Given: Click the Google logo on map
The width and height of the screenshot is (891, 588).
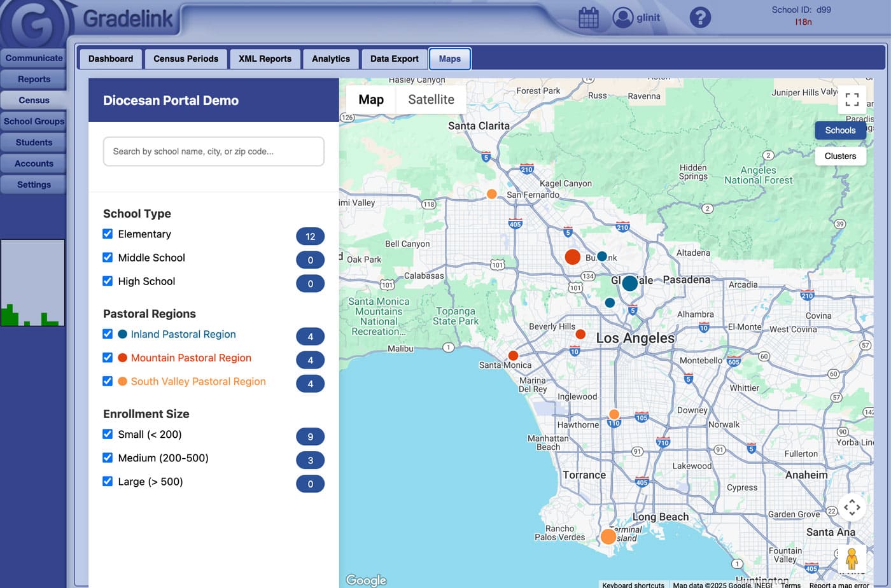Looking at the screenshot, I should [x=366, y=580].
